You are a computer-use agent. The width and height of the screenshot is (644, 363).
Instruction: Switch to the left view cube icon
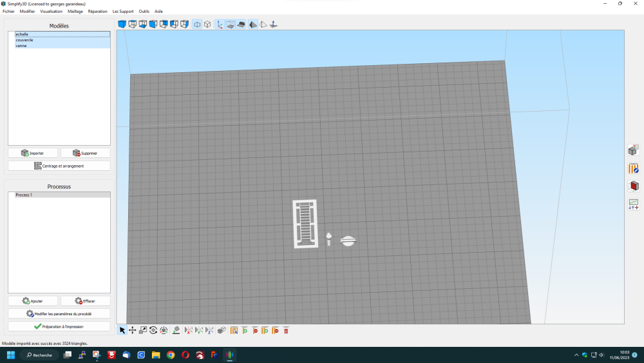pos(174,25)
